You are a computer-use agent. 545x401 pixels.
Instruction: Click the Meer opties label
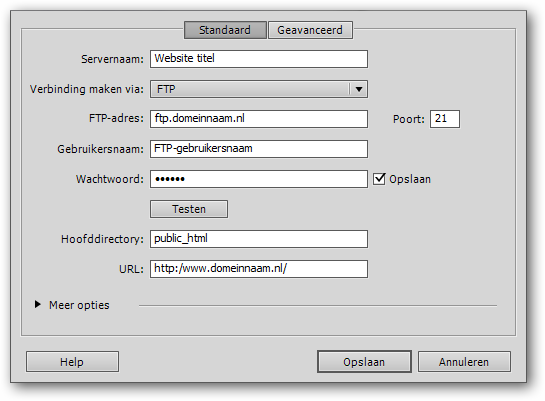(79, 305)
